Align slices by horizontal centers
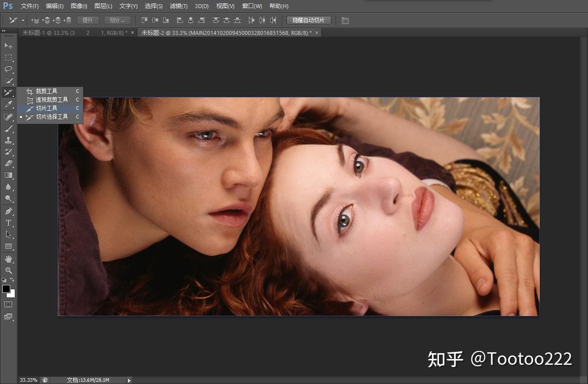Image resolution: width=588 pixels, height=384 pixels. 191,20
